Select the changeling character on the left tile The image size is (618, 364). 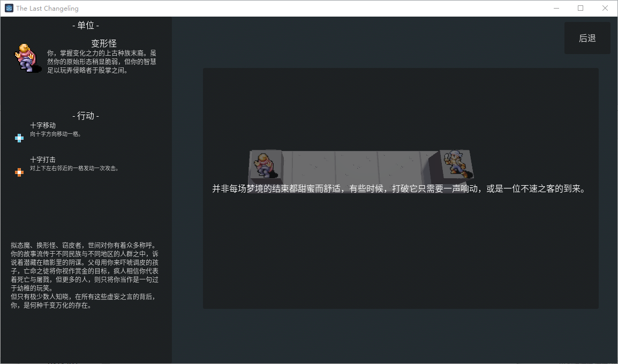[266, 165]
